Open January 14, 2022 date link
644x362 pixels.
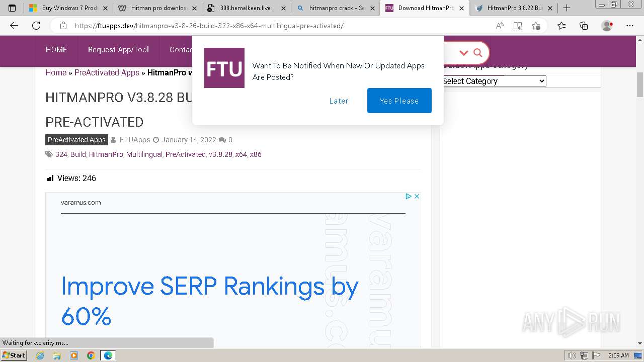tap(189, 140)
